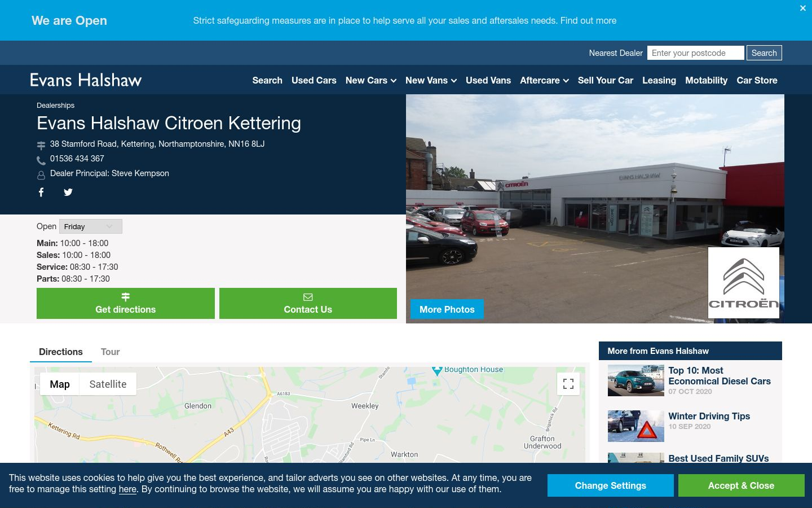The height and width of the screenshot is (508, 812).
Task: Open the dealership Twitter icon
Action: click(x=68, y=192)
